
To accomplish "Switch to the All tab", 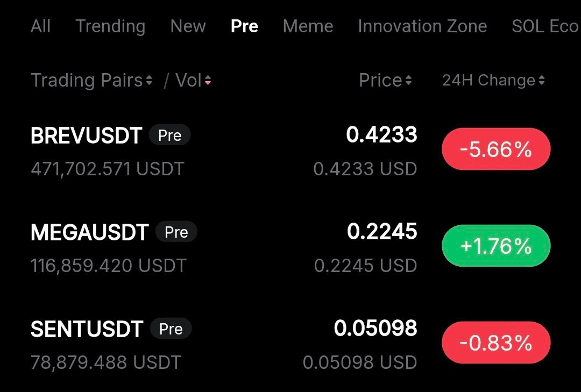I will (41, 26).
